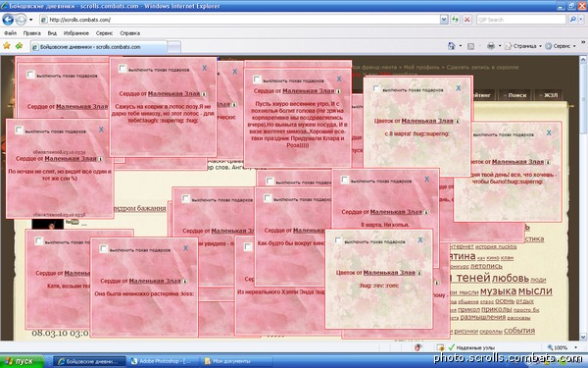Tick the gifts-off checkbox in 'Она была немножко' popup
The height and width of the screenshot is (368, 588).
(x=104, y=248)
